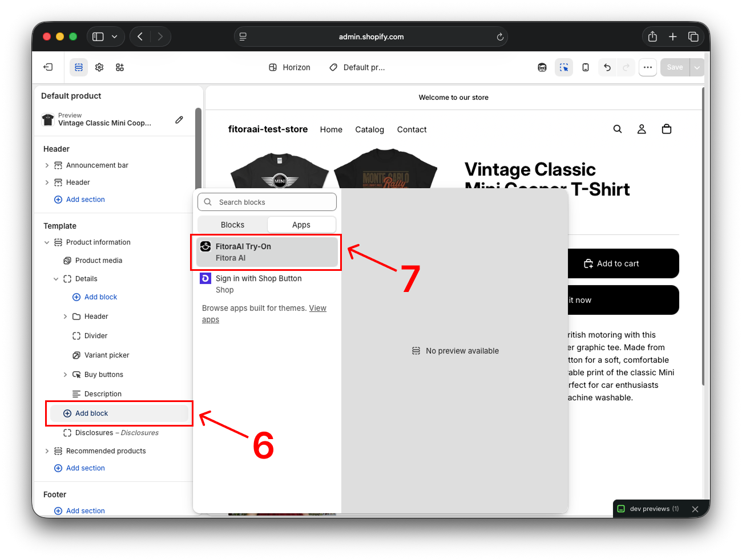Click the store search magnifier icon
This screenshot has width=742, height=560.
click(618, 129)
